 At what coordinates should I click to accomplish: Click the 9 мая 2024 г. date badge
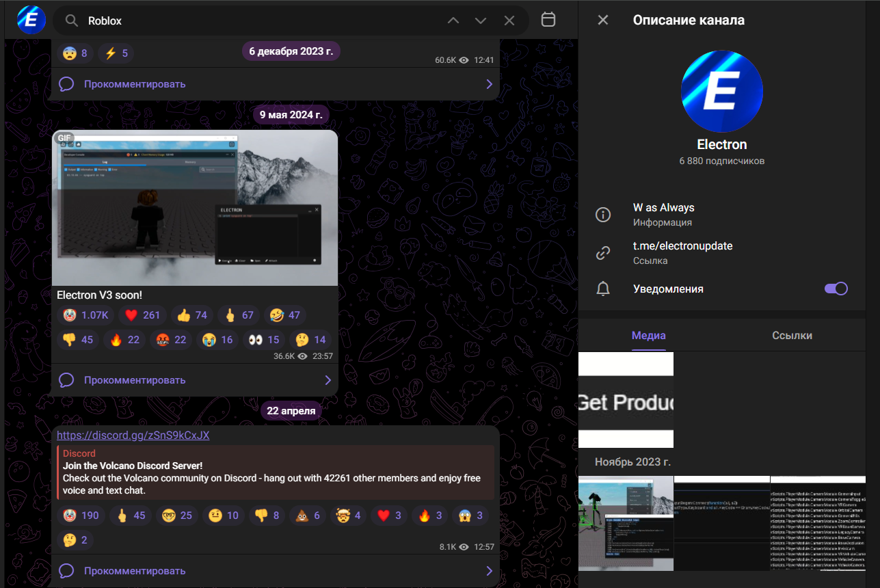(x=291, y=114)
